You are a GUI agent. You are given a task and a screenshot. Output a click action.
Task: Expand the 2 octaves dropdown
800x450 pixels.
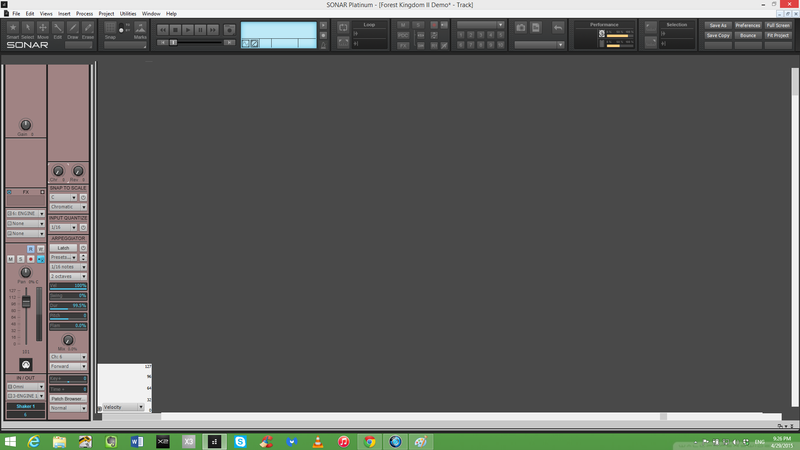point(69,277)
